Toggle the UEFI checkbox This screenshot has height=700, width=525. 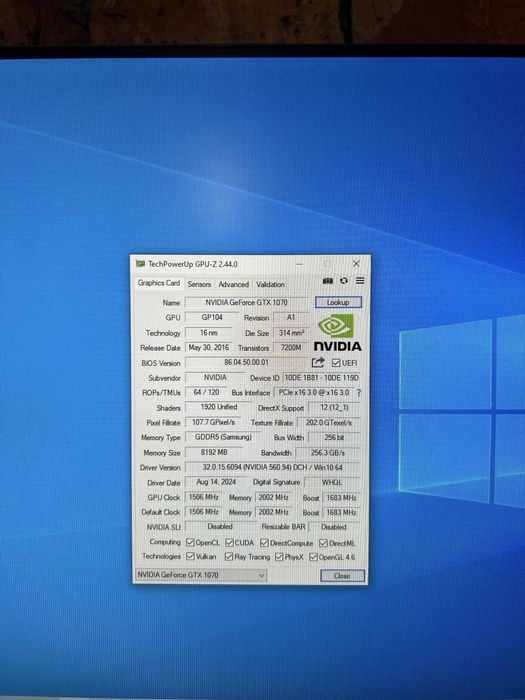coord(336,363)
